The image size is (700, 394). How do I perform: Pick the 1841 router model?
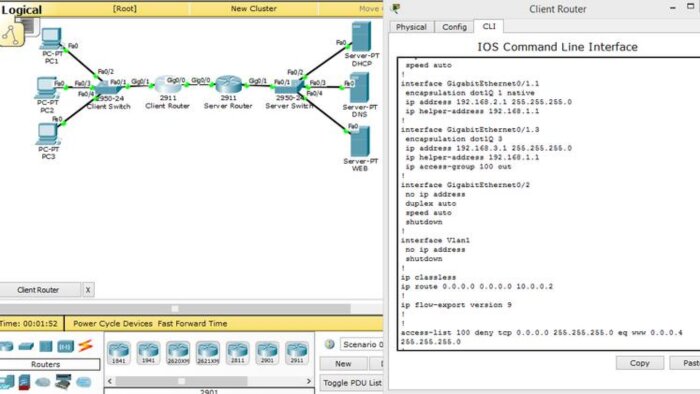click(x=118, y=353)
